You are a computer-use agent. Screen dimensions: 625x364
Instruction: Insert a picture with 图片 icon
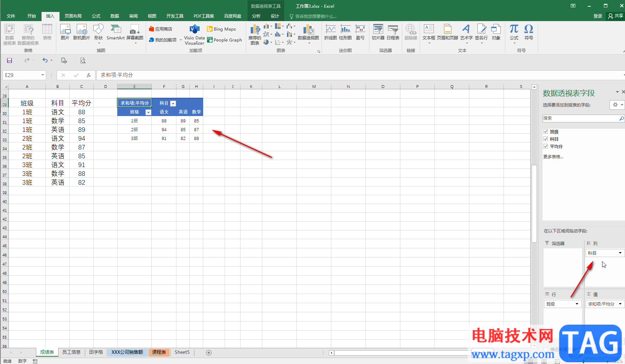coord(65,32)
